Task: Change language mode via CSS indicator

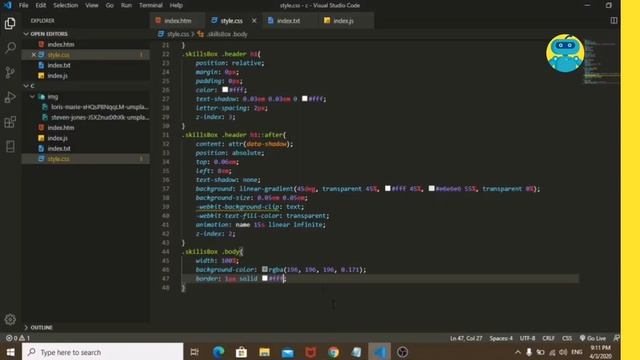Action: coord(567,338)
